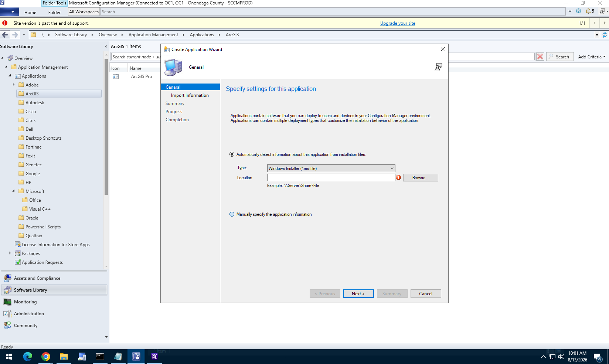Open the Windows notification center icon
Image resolution: width=609 pixels, height=364 pixels.
(598, 357)
